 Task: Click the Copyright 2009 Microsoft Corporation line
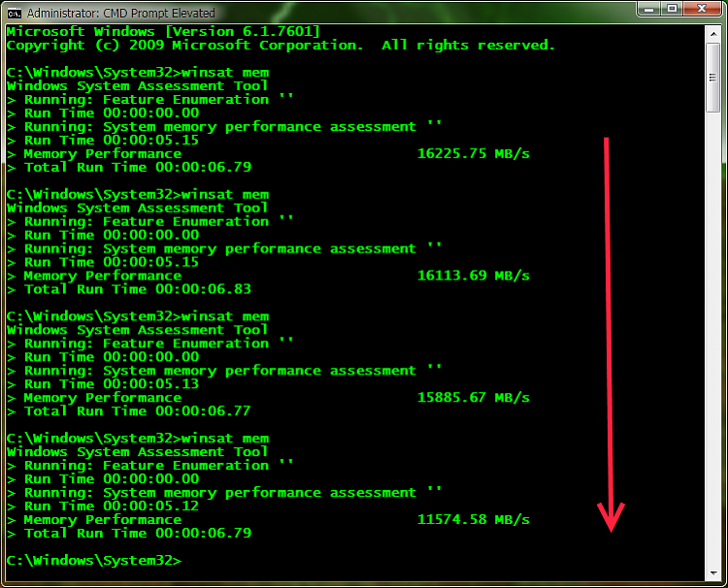click(281, 46)
